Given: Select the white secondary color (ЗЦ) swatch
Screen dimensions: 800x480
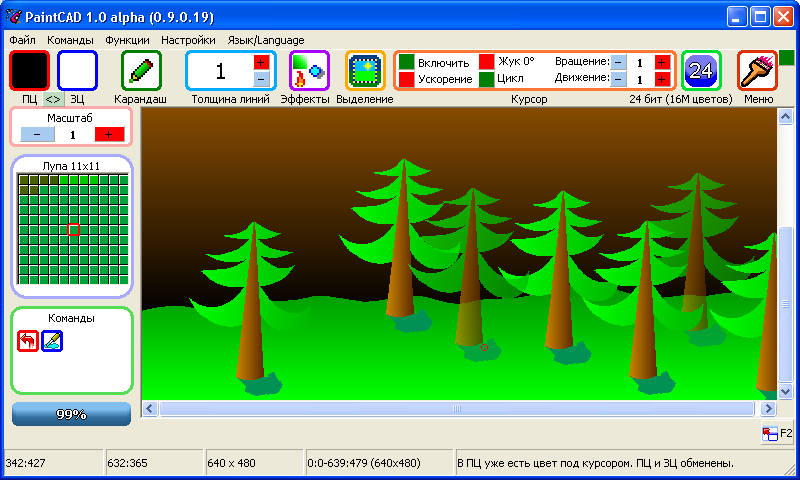Looking at the screenshot, I should [x=77, y=70].
